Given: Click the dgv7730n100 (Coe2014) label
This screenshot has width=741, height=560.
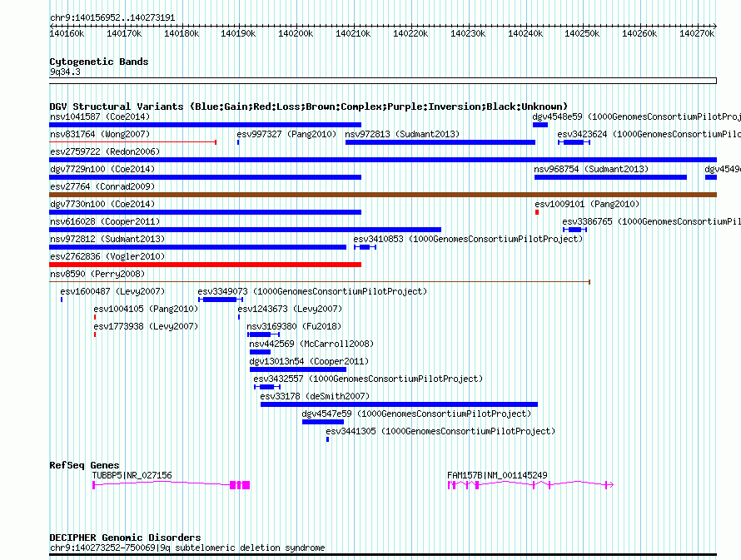Looking at the screenshot, I should point(102,204).
